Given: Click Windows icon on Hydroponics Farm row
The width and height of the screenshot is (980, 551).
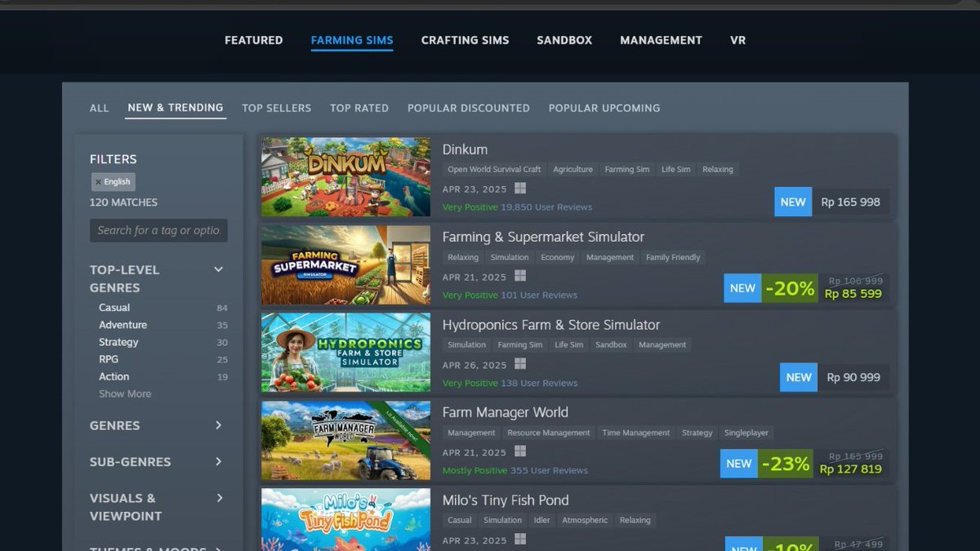Looking at the screenshot, I should (520, 364).
